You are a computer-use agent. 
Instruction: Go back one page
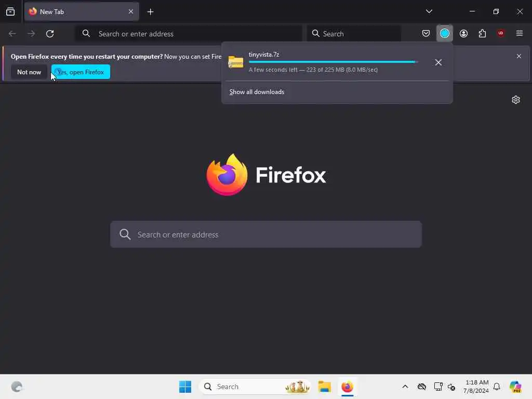12,34
